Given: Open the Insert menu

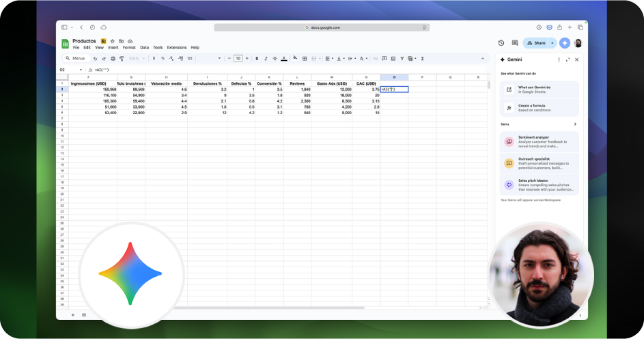Looking at the screenshot, I should tap(113, 48).
